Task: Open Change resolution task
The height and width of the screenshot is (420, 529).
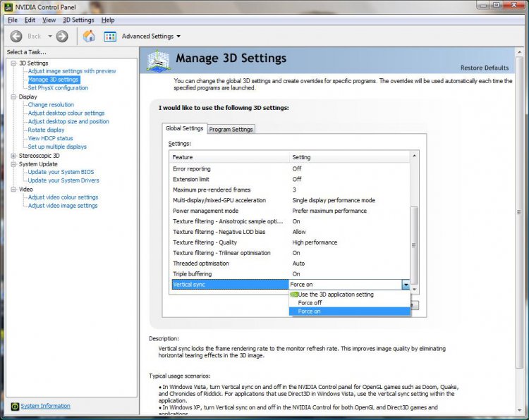Action: [51, 105]
